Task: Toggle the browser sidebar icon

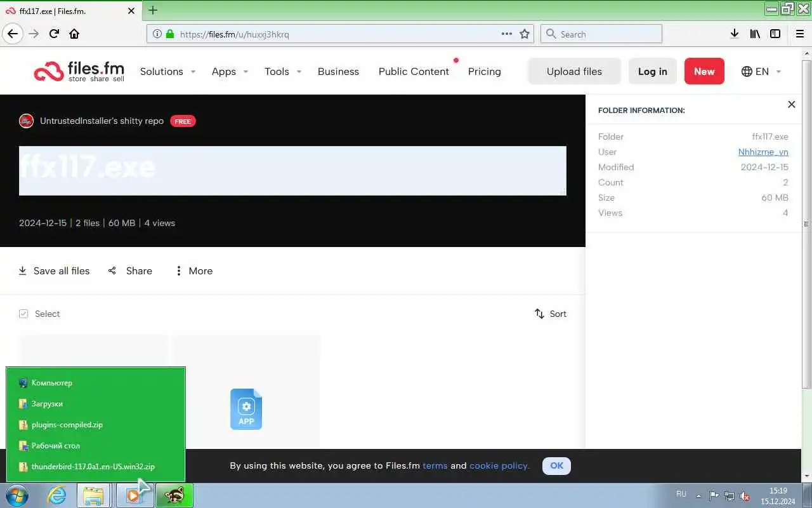Action: pos(775,34)
